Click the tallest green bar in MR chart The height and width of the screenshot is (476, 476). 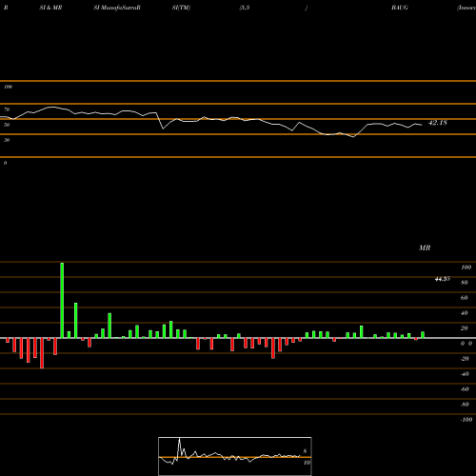[x=62, y=300]
